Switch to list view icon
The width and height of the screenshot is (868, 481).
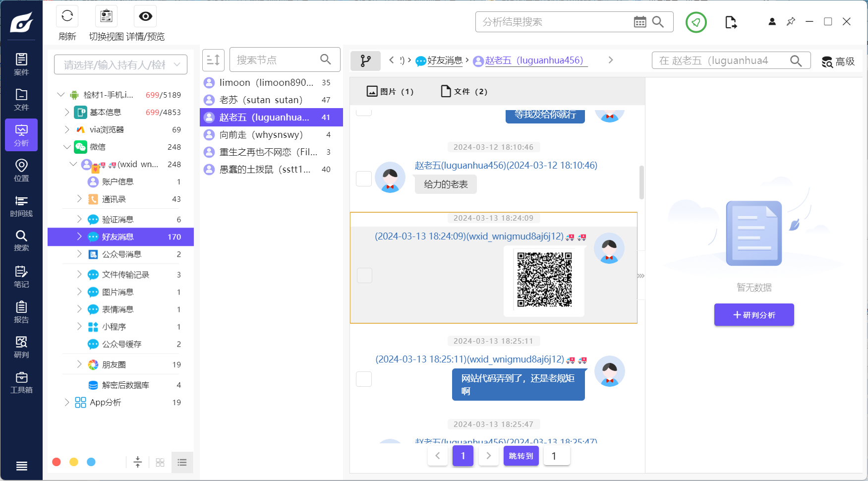(x=182, y=462)
